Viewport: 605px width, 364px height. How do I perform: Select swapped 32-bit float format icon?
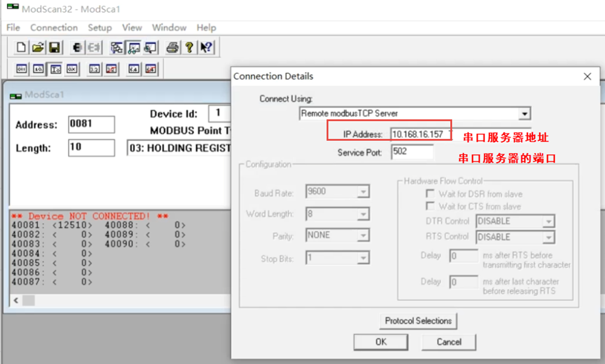click(111, 69)
